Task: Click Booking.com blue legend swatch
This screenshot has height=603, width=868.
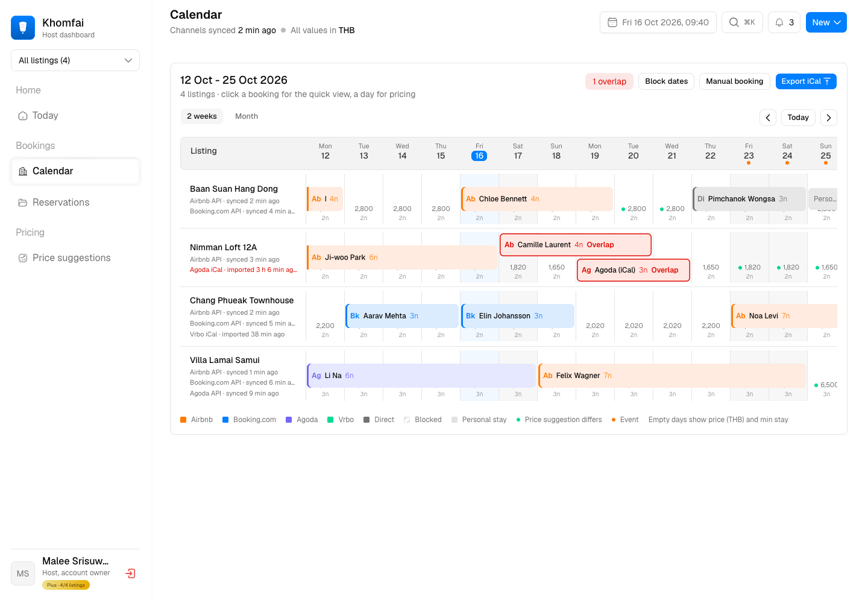Action: (x=225, y=420)
